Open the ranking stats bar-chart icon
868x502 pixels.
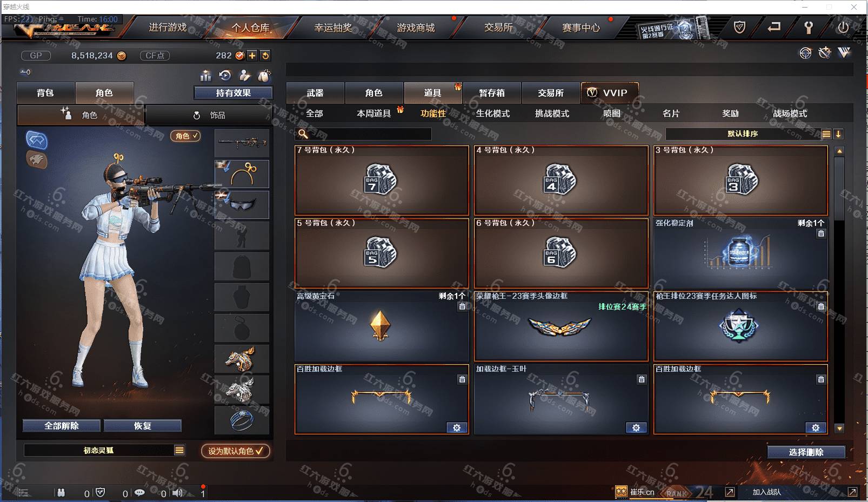[205, 76]
